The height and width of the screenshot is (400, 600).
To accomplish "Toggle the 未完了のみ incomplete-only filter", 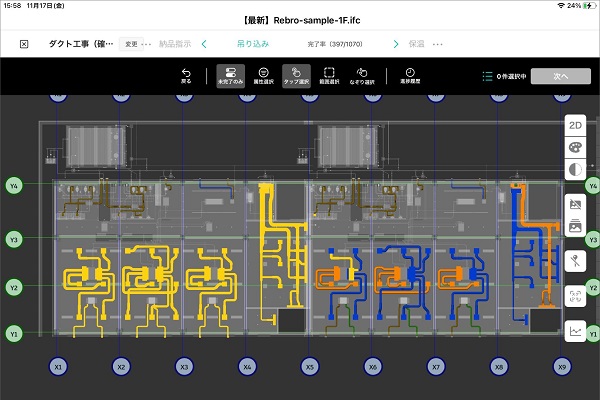I will pyautogui.click(x=230, y=76).
